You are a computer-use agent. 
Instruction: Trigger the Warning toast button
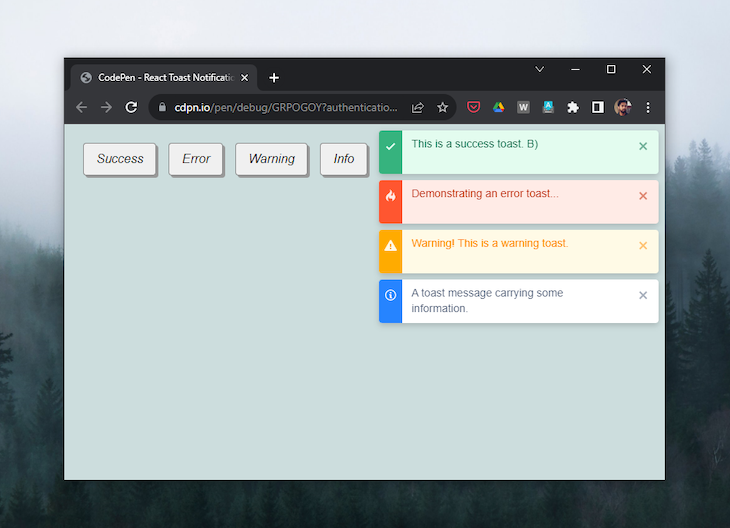(x=271, y=159)
